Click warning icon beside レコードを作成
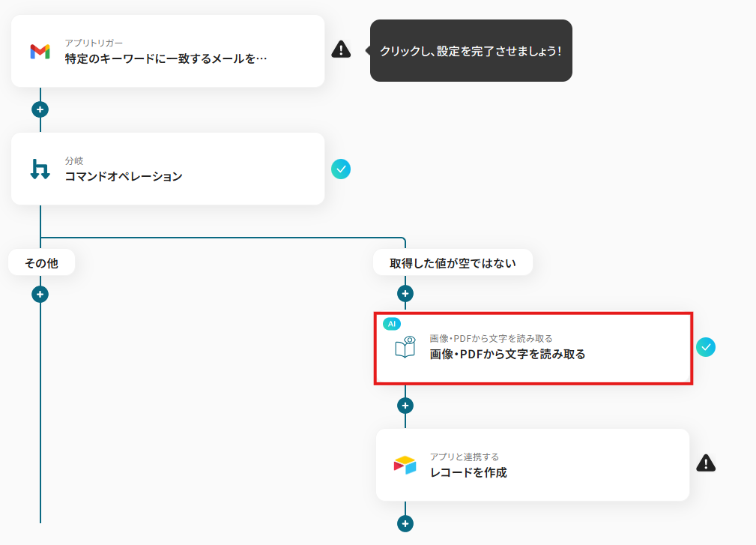This screenshot has height=545, width=756. [706, 463]
